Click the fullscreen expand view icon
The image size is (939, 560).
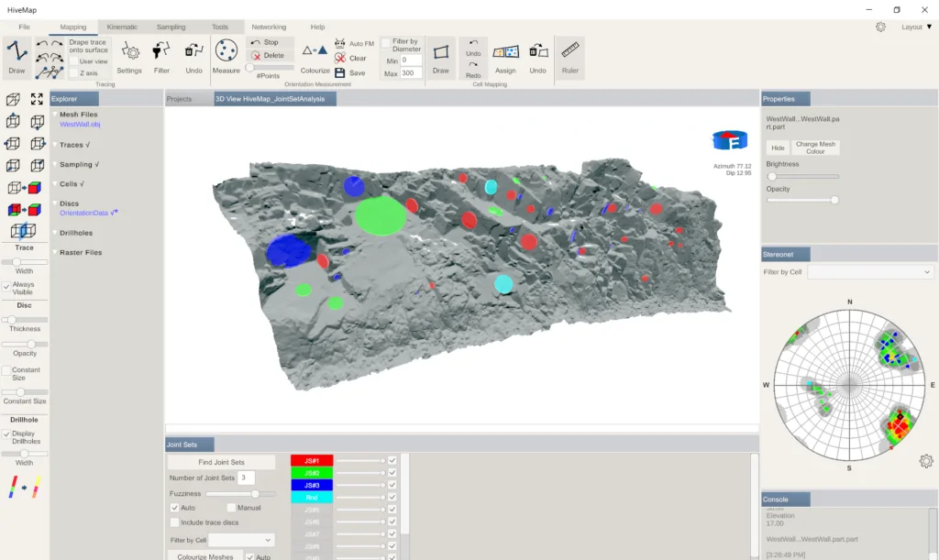coord(37,99)
